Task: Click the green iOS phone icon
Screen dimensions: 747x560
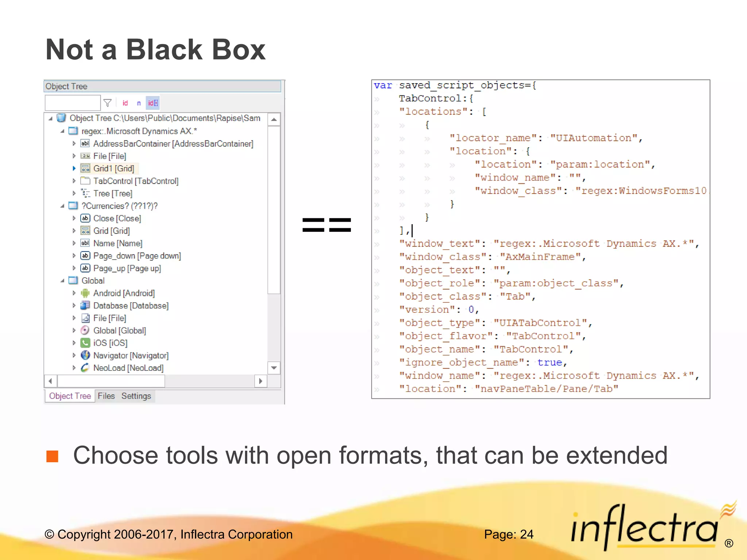Action: tap(85, 343)
